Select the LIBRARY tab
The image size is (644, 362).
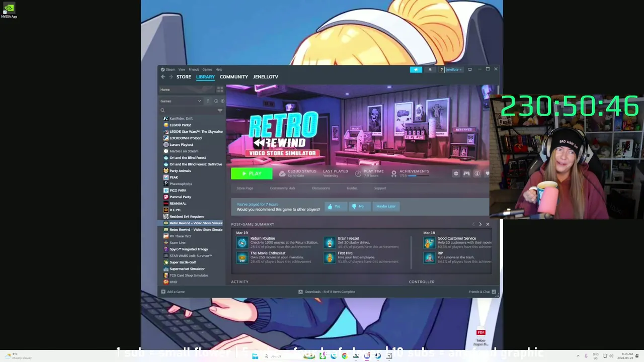205,77
